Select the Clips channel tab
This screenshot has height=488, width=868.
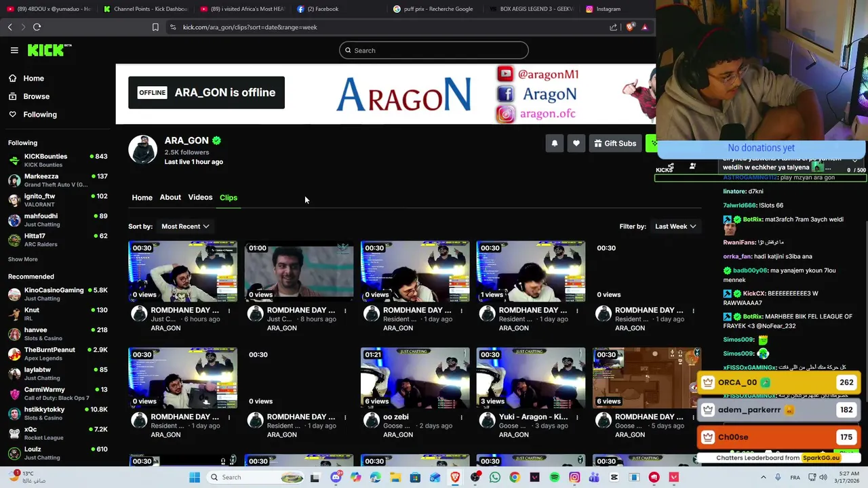tap(229, 197)
